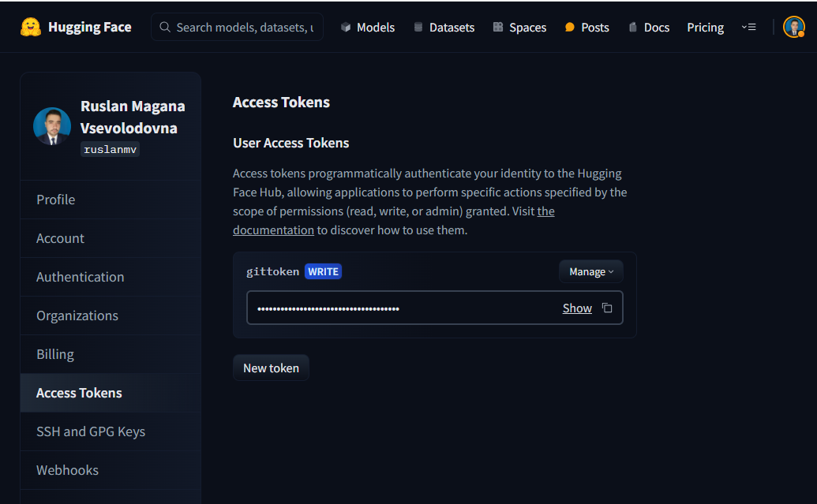This screenshot has width=817, height=504.
Task: Click the Models cube icon
Action: (346, 27)
